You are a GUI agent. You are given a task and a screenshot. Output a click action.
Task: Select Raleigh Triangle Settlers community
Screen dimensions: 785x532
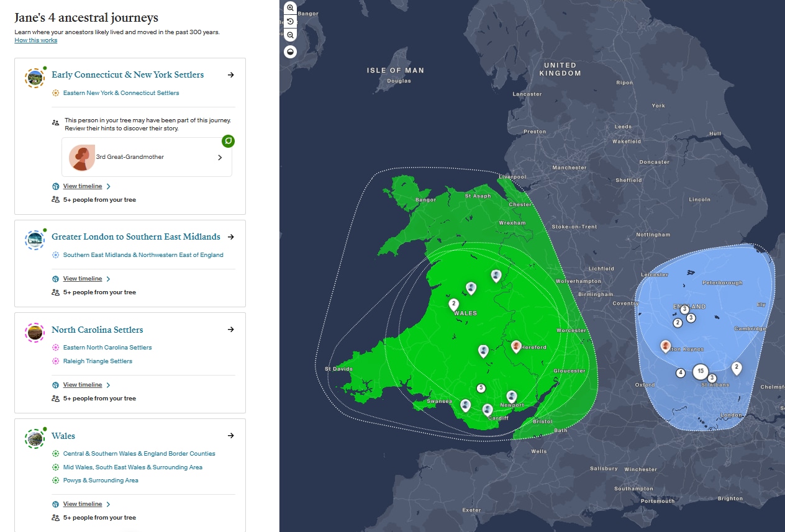click(x=98, y=361)
